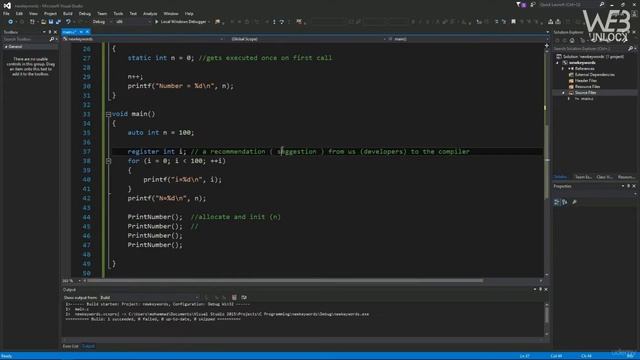This screenshot has height=360, width=640.
Task: Open the Project menu
Action: [x=50, y=13]
